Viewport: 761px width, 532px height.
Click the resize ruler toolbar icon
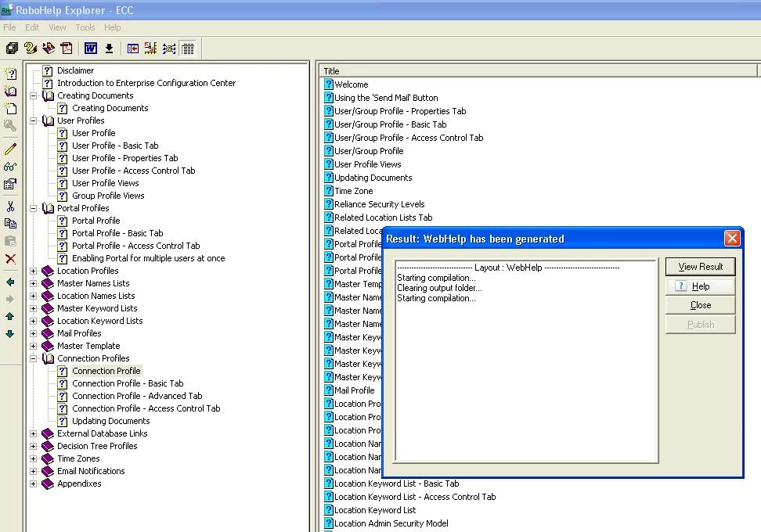pos(150,49)
